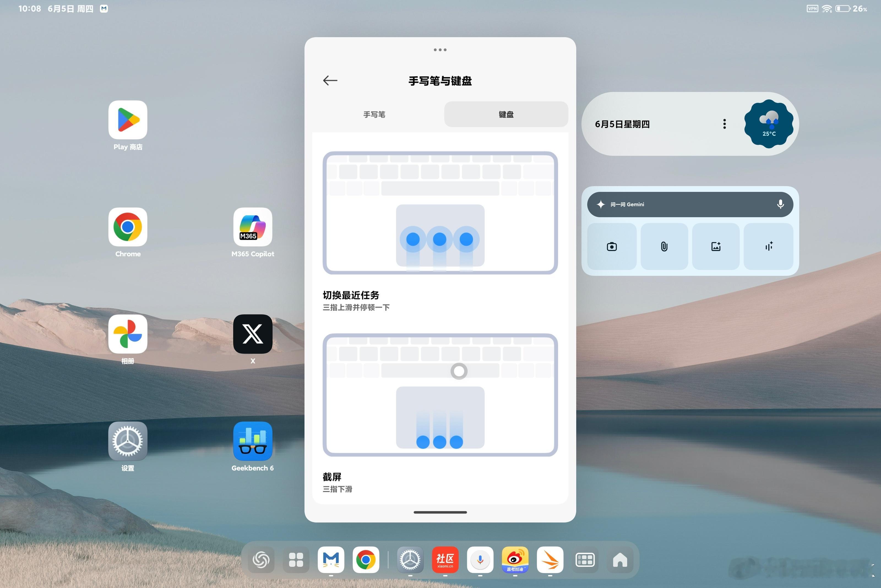Image resolution: width=881 pixels, height=588 pixels.
Task: Select the 三指下滑 description
Action: click(x=337, y=489)
